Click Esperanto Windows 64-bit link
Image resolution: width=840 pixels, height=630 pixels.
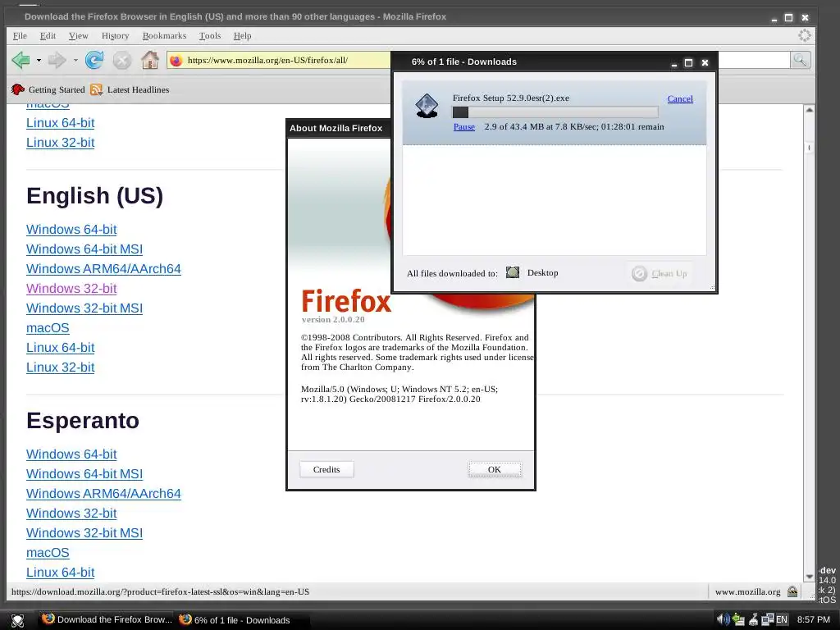(x=71, y=454)
